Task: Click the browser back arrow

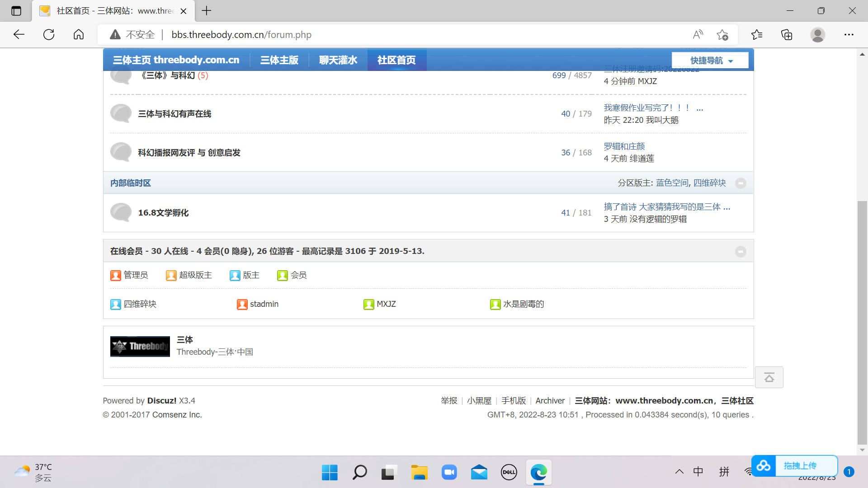Action: (19, 34)
